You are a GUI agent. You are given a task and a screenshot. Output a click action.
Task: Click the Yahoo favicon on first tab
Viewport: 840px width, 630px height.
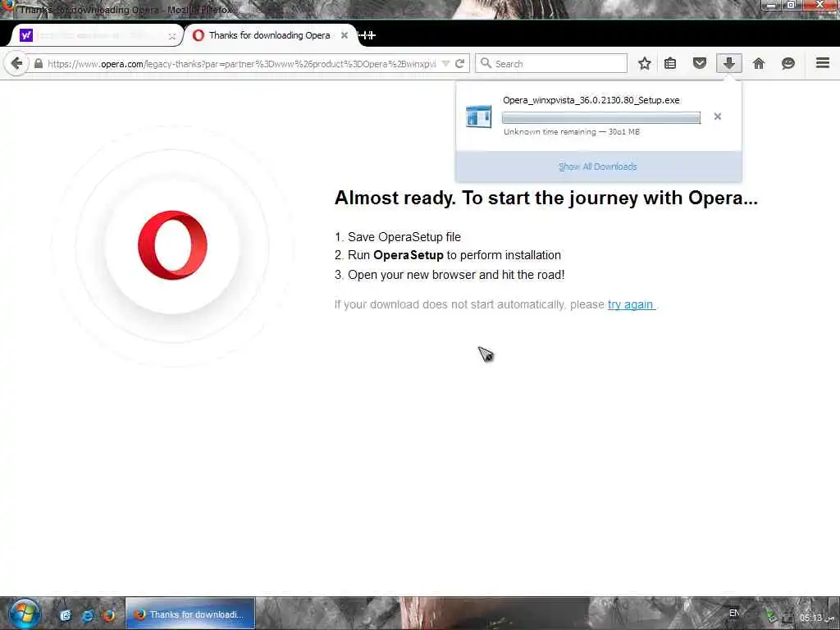point(26,35)
